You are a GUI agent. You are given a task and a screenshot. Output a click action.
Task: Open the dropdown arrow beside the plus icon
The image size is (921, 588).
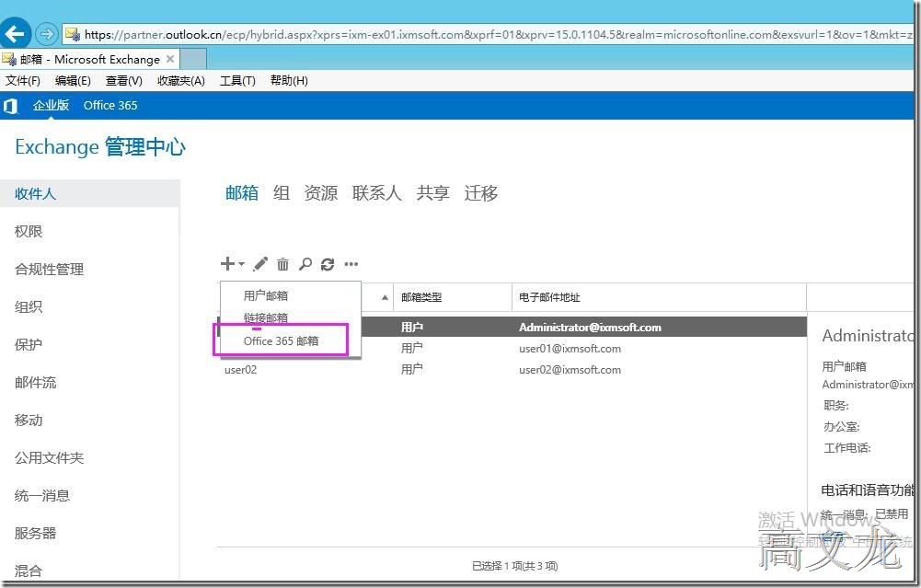coord(241,264)
